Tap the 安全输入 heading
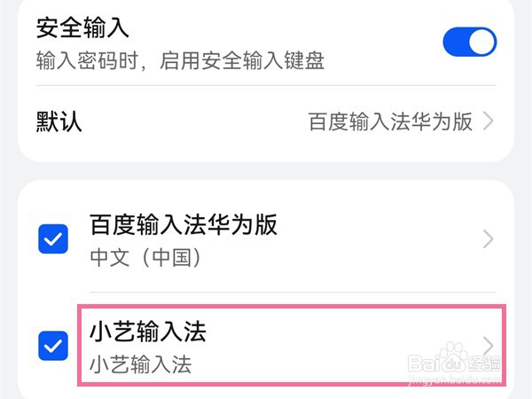This screenshot has height=399, width=532. click(x=82, y=28)
